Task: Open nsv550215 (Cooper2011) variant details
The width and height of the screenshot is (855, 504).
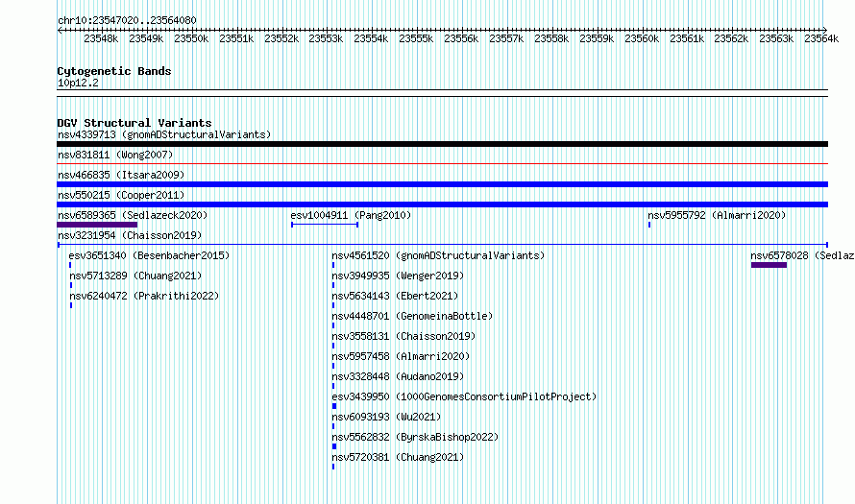Action: 121,195
